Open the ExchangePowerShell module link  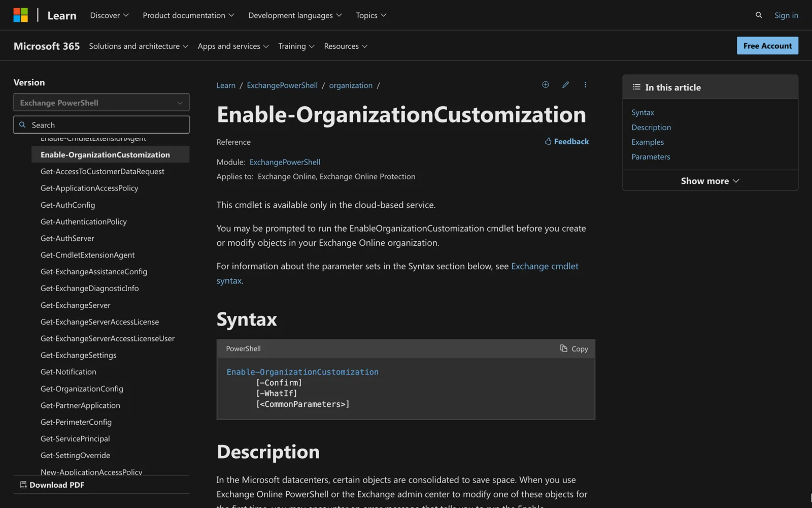click(285, 162)
